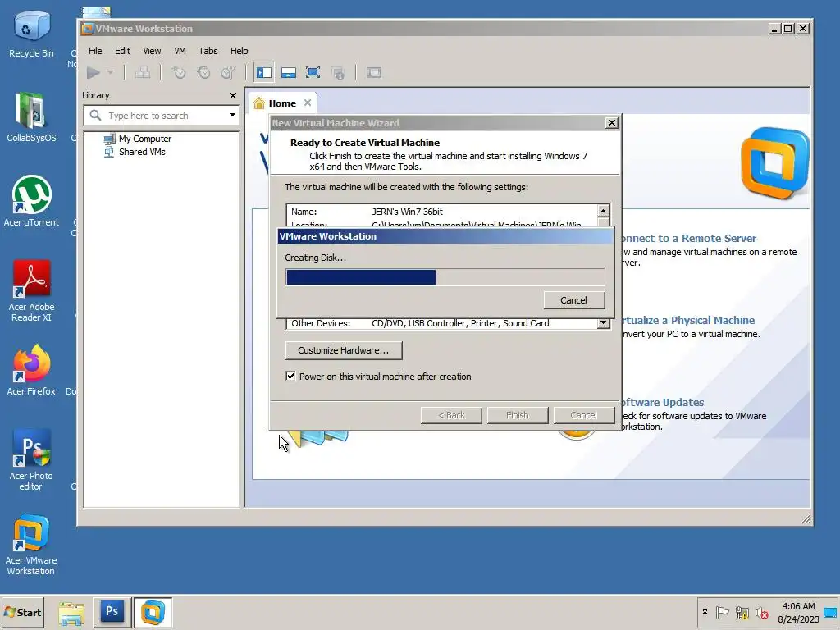This screenshot has width=840, height=630.
Task: Click the take snapshot toolbar icon
Action: 178,72
